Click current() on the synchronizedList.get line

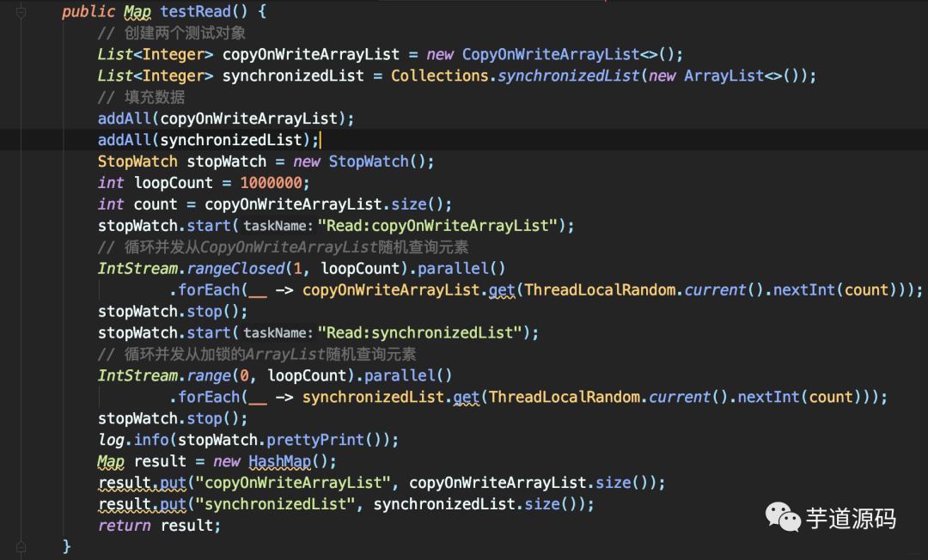pos(687,397)
